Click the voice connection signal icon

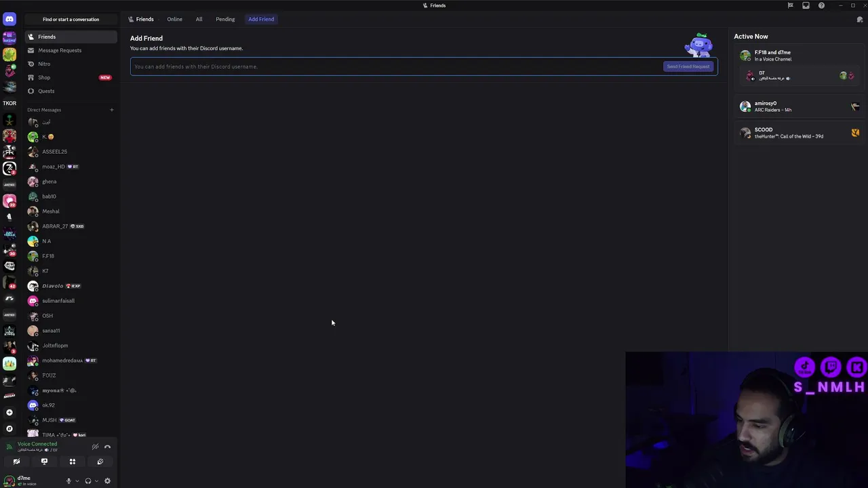9,447
